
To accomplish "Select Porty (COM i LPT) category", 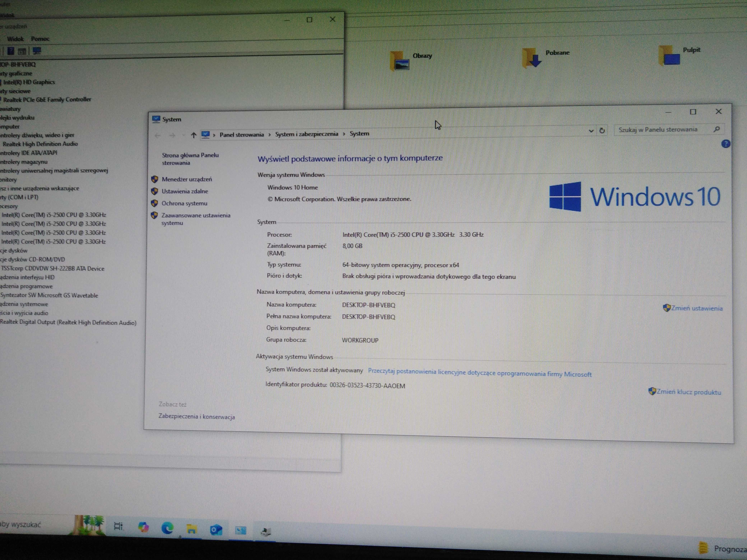I will pos(19,197).
